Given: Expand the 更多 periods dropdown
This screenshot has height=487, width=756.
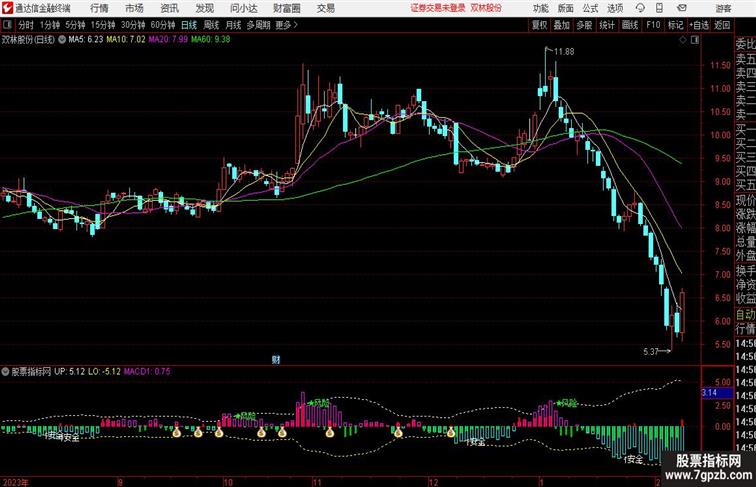Looking at the screenshot, I should point(286,25).
